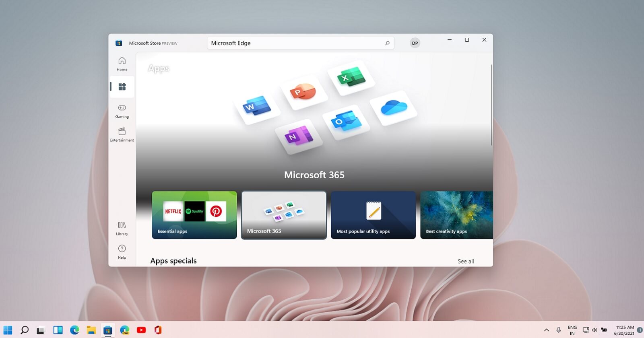Open Widgets from the taskbar

(58, 330)
